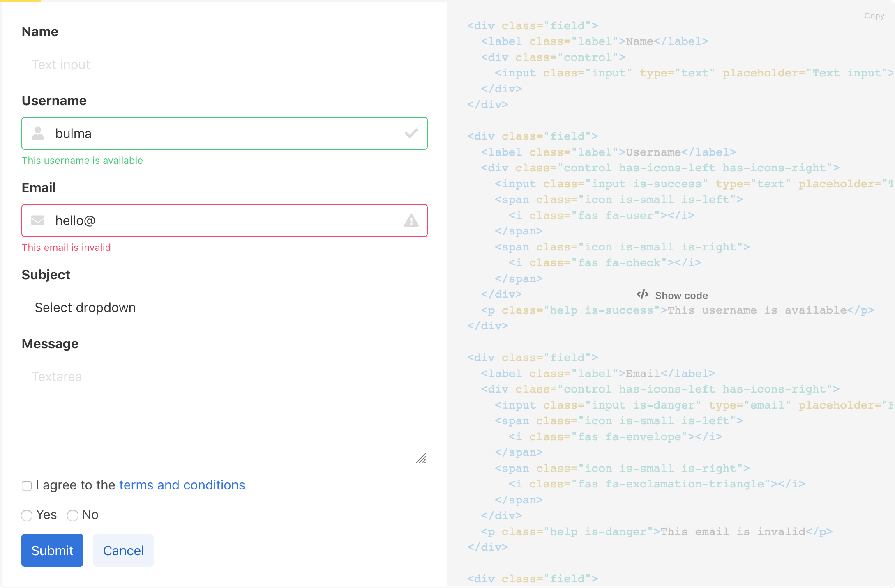This screenshot has height=588, width=895.
Task: Click the code brackets icon beside Show code
Action: [x=642, y=294]
